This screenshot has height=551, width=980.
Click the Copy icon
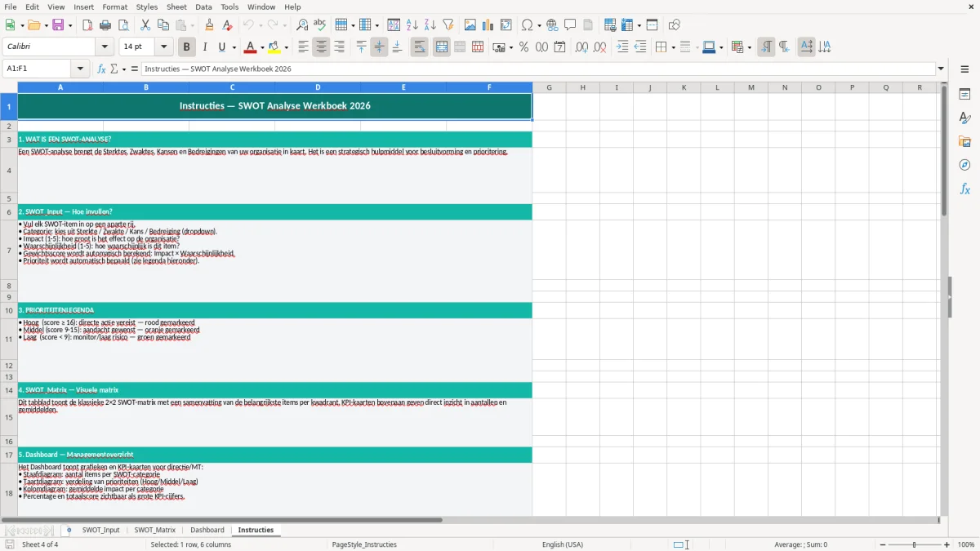point(163,25)
